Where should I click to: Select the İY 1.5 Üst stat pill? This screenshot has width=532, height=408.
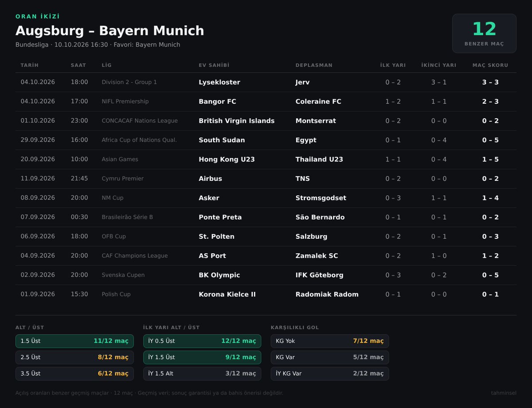click(202, 357)
